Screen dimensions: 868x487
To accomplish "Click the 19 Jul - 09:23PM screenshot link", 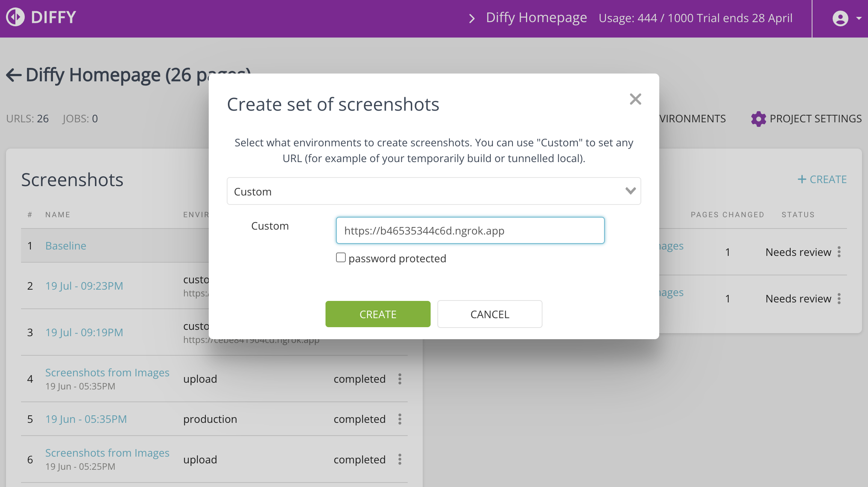I will pyautogui.click(x=83, y=286).
